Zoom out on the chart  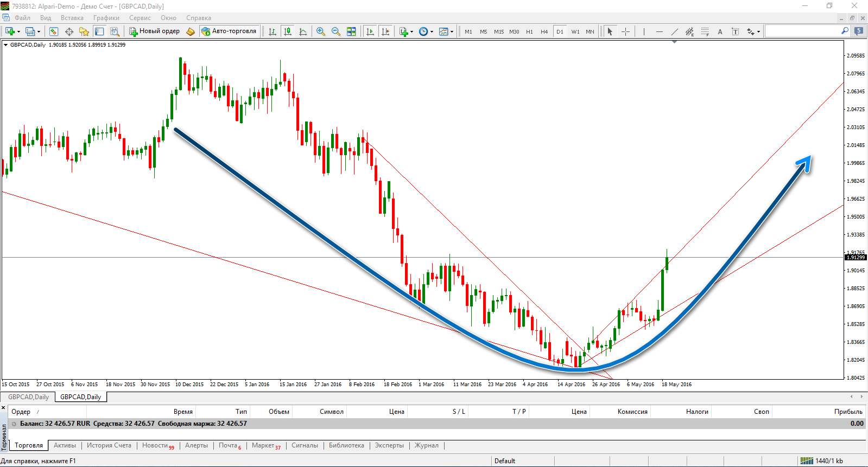pos(336,31)
